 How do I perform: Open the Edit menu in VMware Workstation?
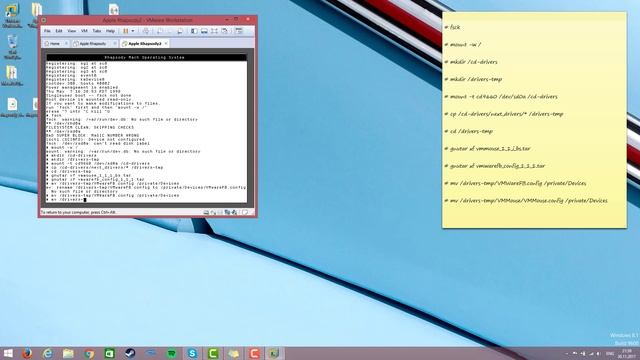[x=59, y=31]
